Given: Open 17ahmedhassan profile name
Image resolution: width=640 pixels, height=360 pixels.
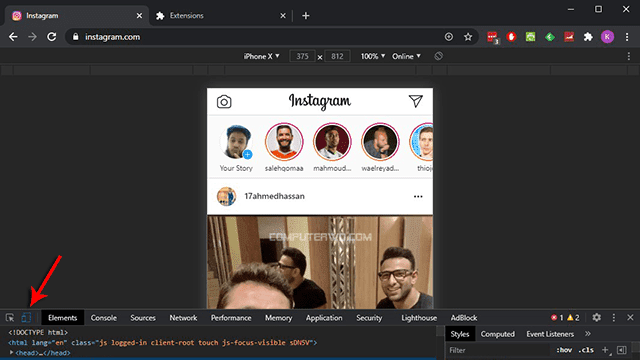Looking at the screenshot, I should pos(274,196).
